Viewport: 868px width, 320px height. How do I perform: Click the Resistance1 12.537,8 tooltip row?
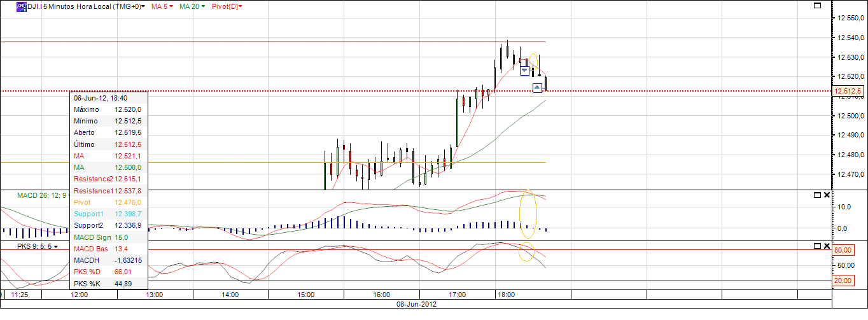pyautogui.click(x=109, y=191)
